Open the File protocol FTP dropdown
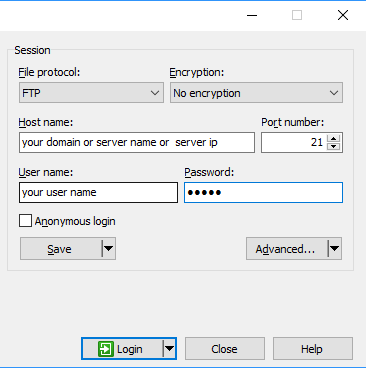This screenshot has width=366, height=368. [91, 93]
